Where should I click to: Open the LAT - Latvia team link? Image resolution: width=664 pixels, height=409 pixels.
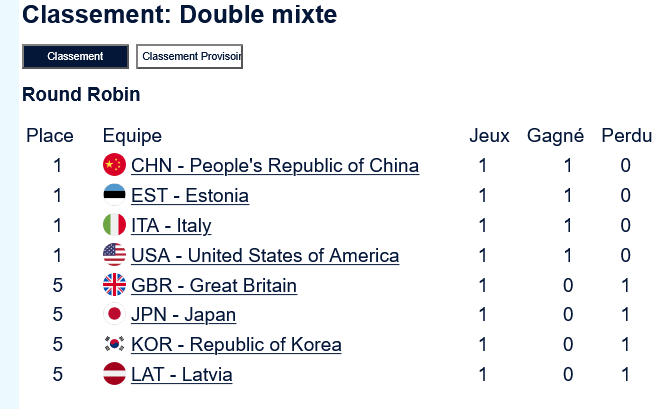click(182, 375)
